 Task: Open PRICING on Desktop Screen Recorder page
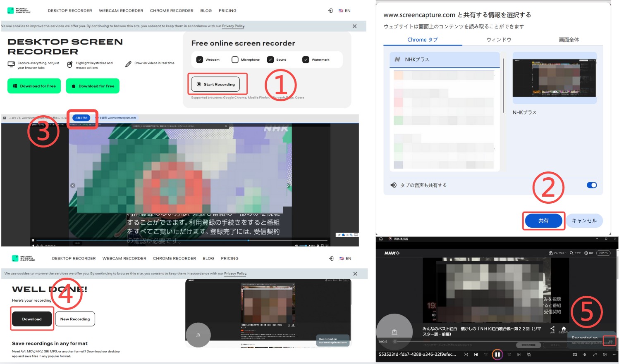pyautogui.click(x=227, y=11)
